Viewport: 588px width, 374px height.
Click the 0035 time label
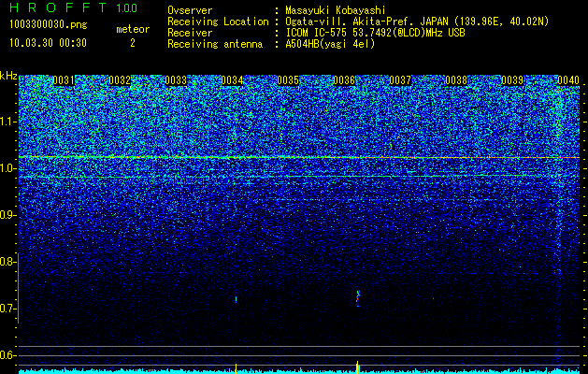click(x=288, y=80)
